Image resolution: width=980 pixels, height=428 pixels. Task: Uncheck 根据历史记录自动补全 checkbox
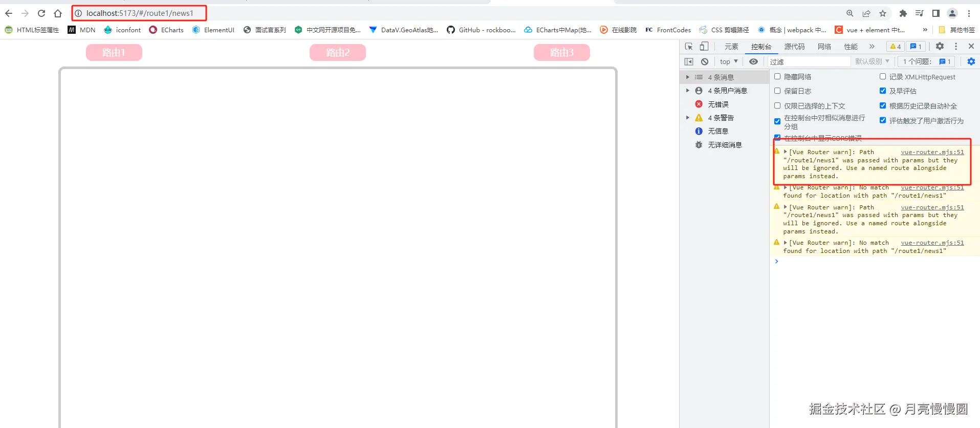pyautogui.click(x=883, y=105)
